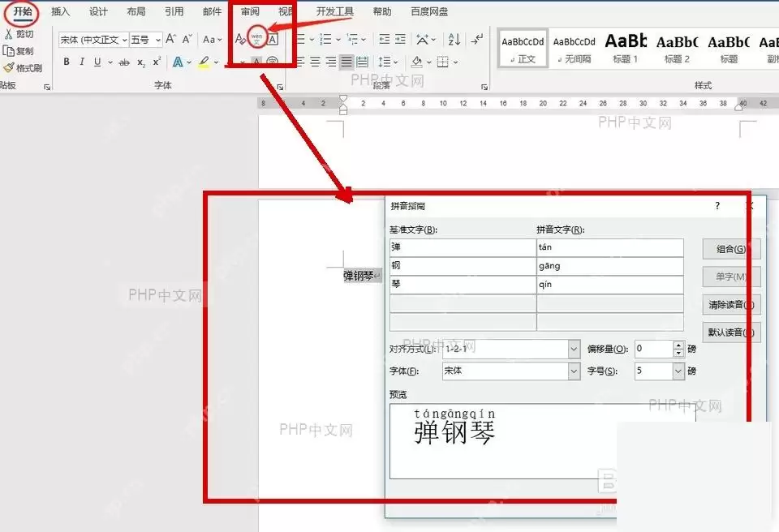The image size is (779, 532).
Task: Click the enclosed character icon
Action: pyautogui.click(x=273, y=62)
